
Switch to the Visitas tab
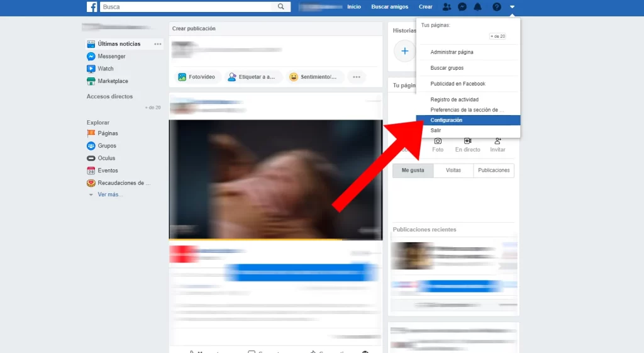point(453,171)
